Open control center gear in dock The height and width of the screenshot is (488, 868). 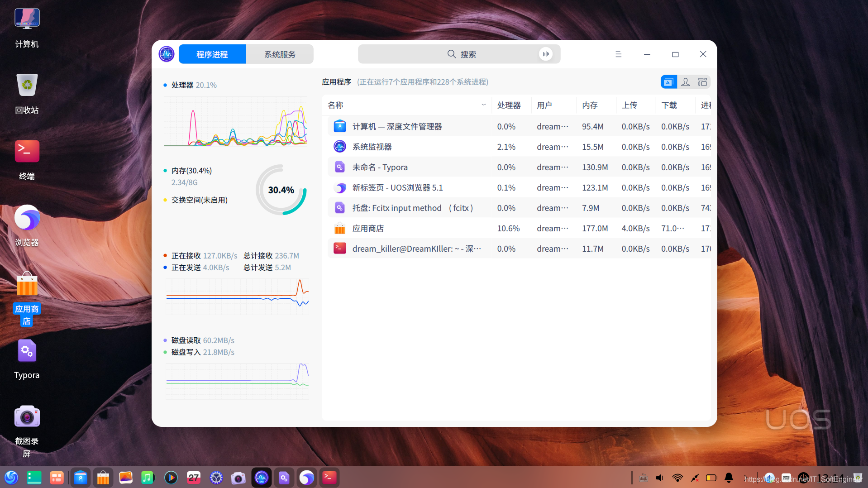click(216, 478)
